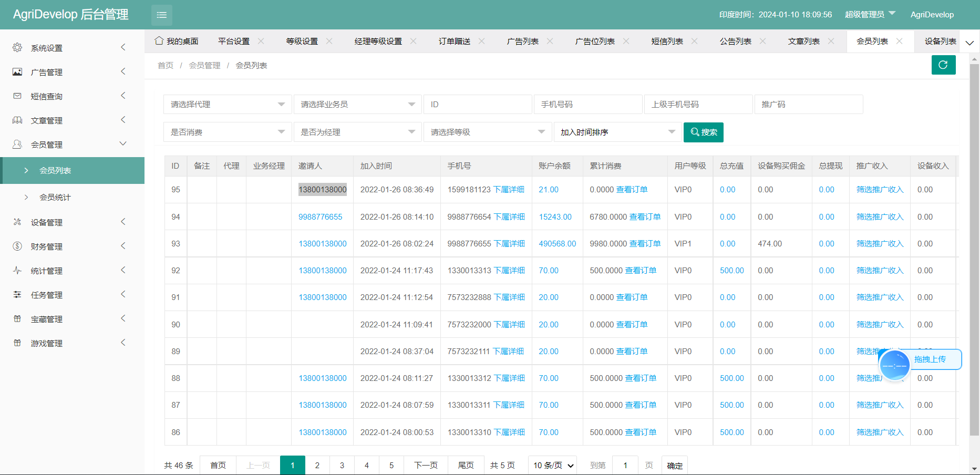Click the 会员管理 user icon
The image size is (980, 475).
tap(17, 144)
